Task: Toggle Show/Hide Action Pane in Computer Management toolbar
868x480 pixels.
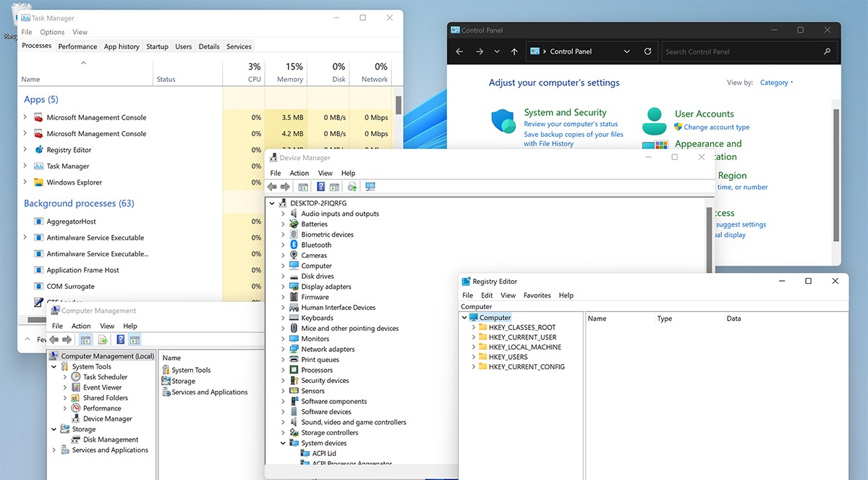Action: tap(135, 340)
